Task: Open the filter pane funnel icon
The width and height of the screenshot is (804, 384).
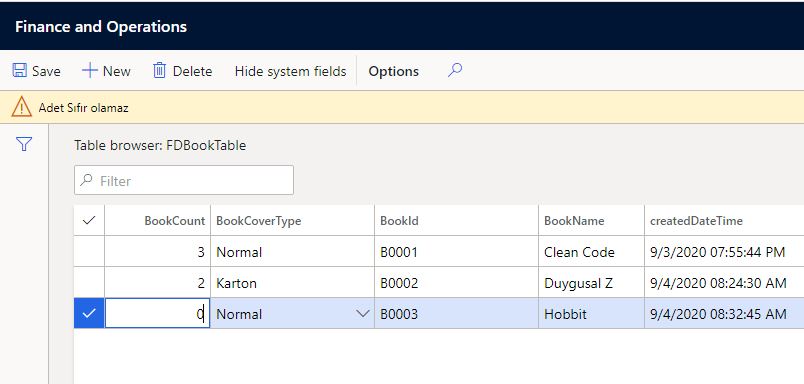Action: click(24, 144)
